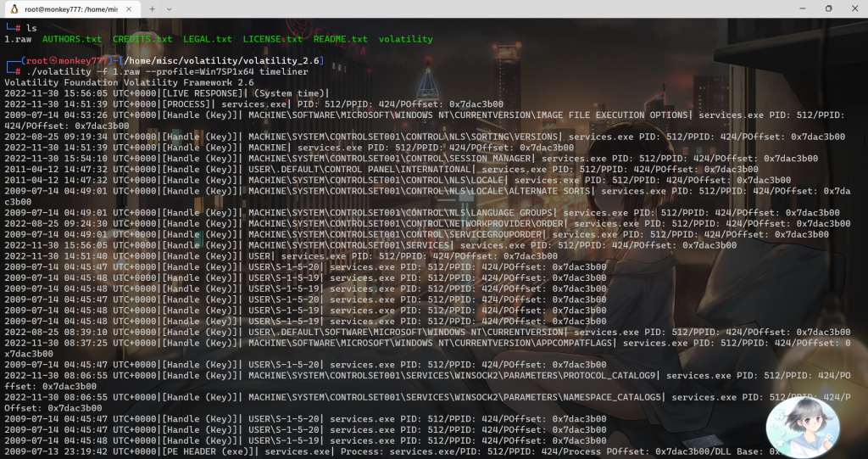
Task: Click the Tux penguin icon on the tab
Action: pos(14,8)
